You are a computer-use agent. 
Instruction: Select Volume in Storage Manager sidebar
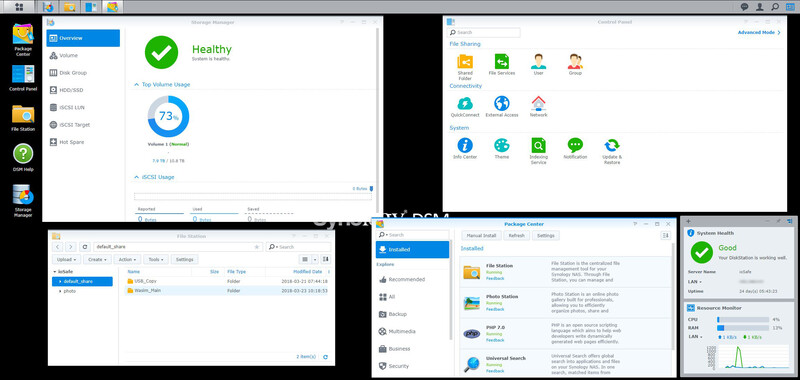[83, 56]
